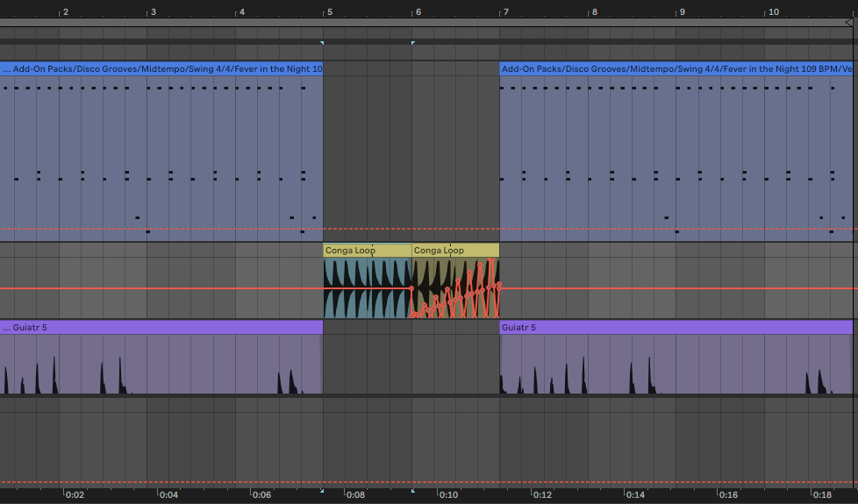Click the loop brace end arrow icon
The width and height of the screenshot is (858, 504).
click(x=848, y=22)
